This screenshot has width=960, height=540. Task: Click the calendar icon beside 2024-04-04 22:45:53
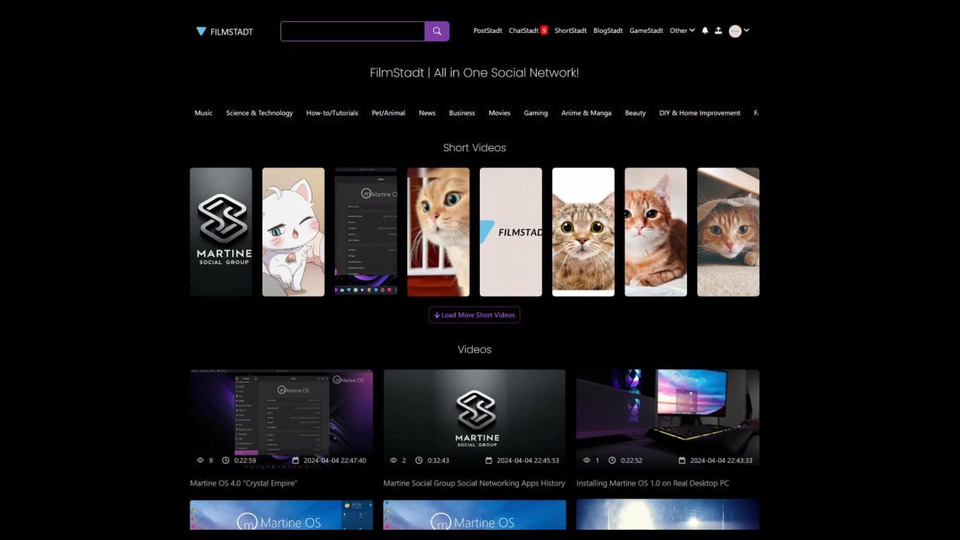click(489, 460)
